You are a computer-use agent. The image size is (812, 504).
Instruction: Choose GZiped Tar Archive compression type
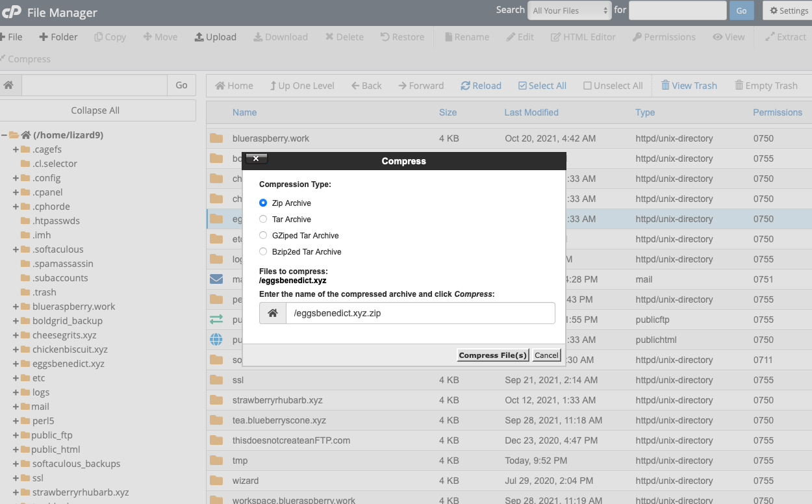[x=263, y=236]
